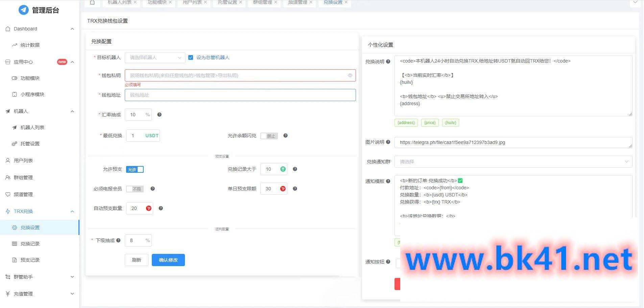Reveal the wallet private key with the eye icon
This screenshot has height=308, width=644.
tap(350, 75)
